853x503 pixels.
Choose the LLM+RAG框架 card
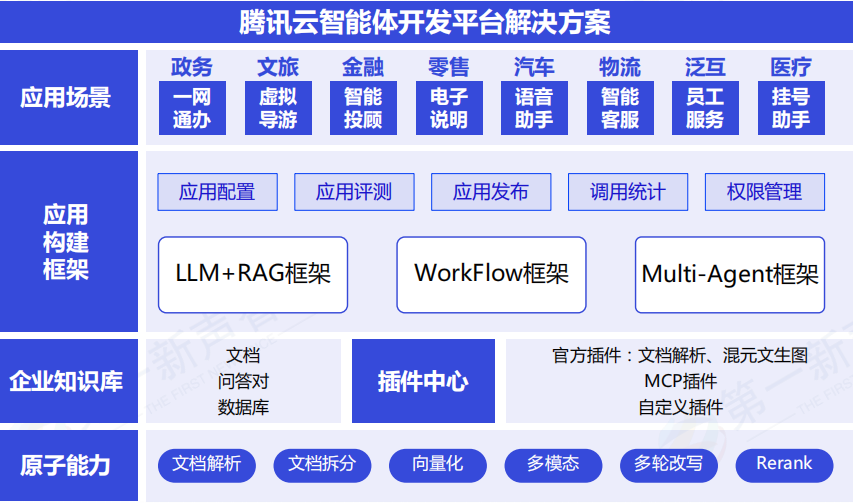(x=253, y=275)
